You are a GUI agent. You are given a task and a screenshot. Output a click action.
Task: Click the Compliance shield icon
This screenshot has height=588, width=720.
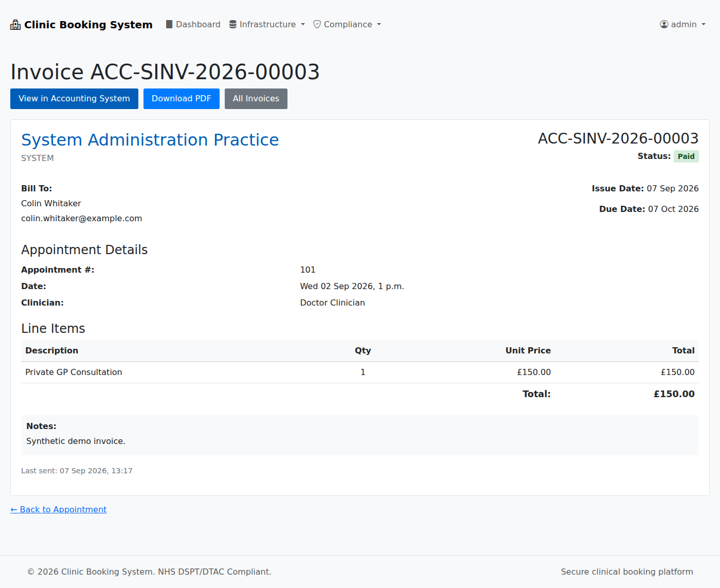coord(317,24)
